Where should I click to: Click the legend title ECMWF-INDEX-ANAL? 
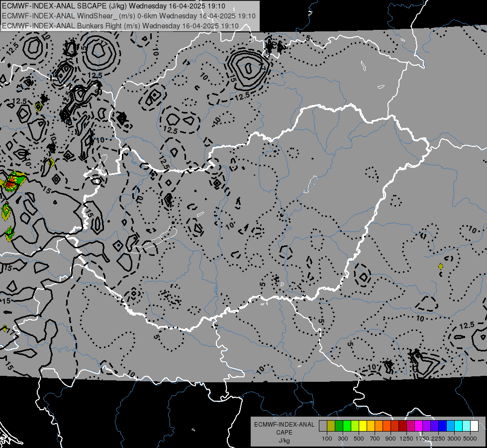[x=284, y=425]
